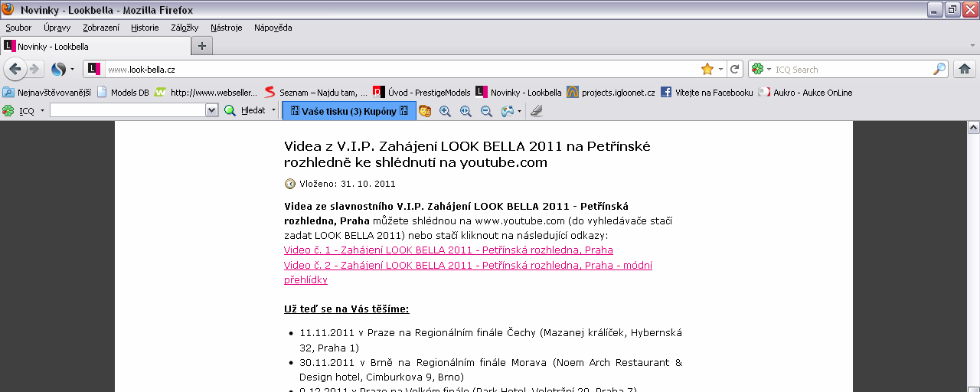Open the Models DB bookmark
980x392 pixels.
tap(122, 92)
